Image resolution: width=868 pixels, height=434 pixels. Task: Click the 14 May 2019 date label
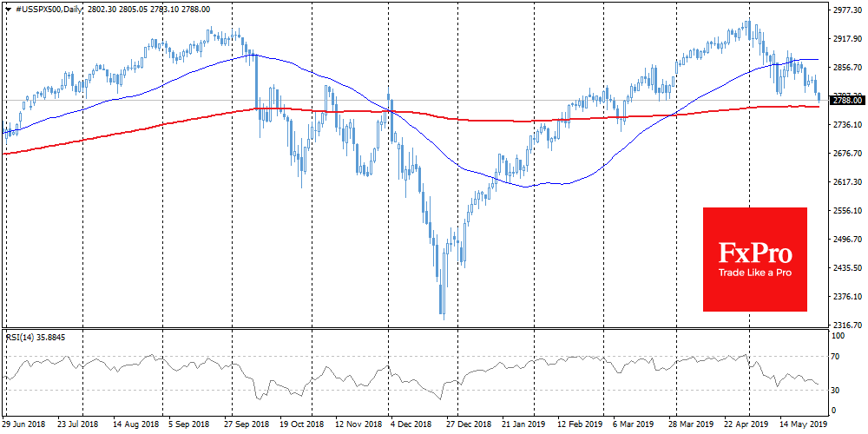click(x=804, y=425)
